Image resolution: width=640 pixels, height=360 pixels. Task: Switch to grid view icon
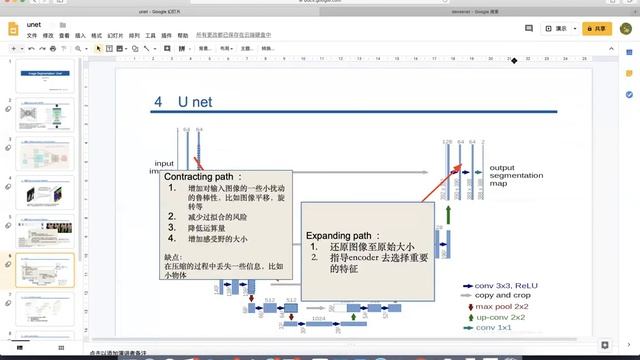pyautogui.click(x=61, y=348)
